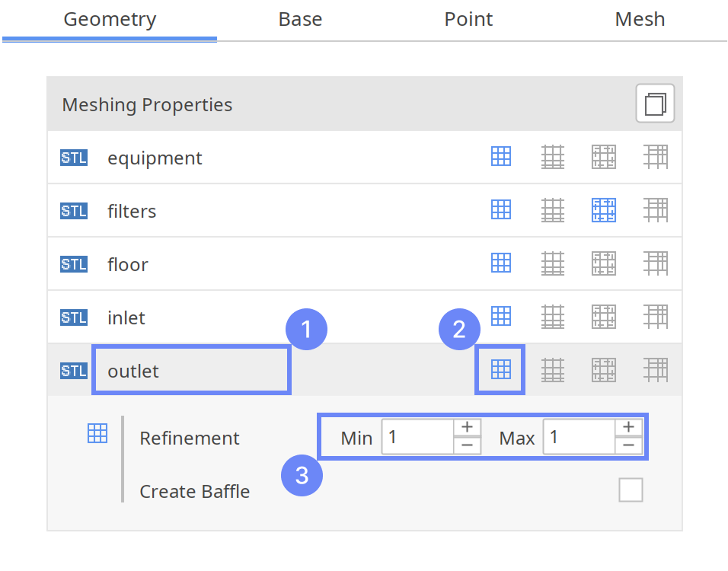The height and width of the screenshot is (571, 728).
Task: Click the blue grid icon left of Refinement
Action: [97, 433]
